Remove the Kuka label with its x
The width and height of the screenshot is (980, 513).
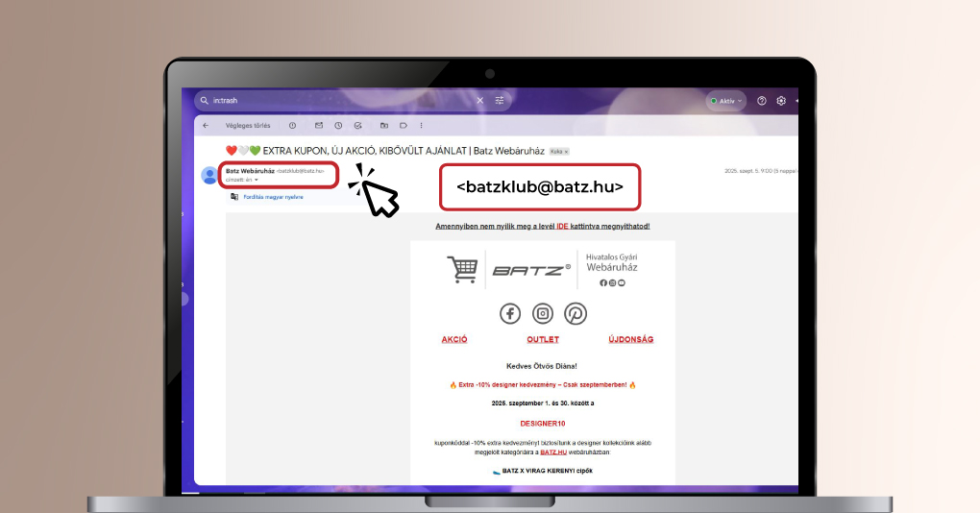[566, 152]
